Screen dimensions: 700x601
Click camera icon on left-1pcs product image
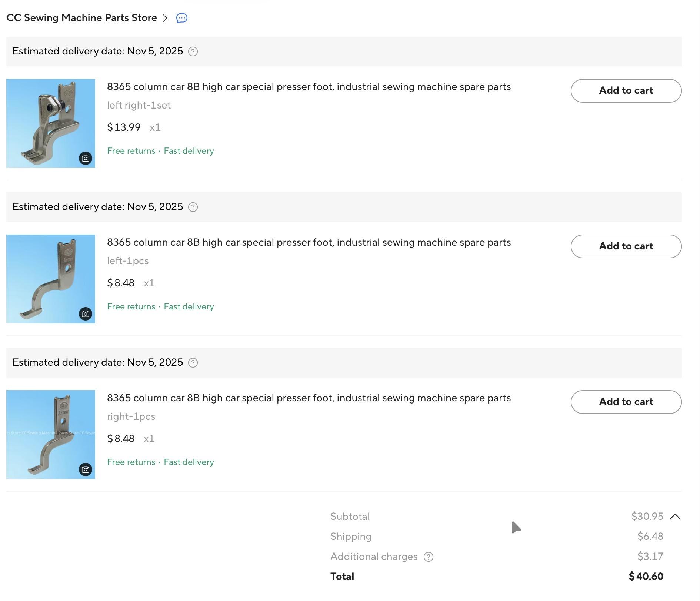point(85,314)
